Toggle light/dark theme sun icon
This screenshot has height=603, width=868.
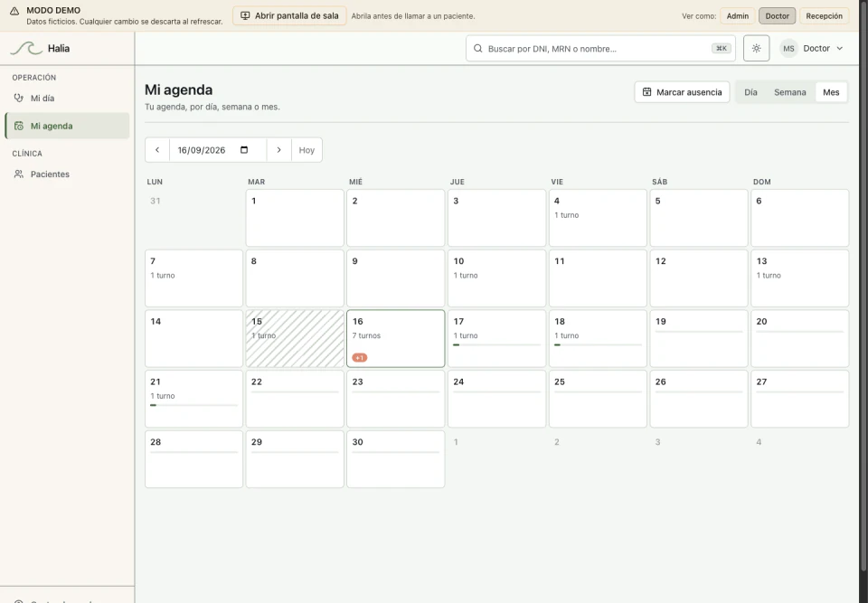(x=756, y=48)
